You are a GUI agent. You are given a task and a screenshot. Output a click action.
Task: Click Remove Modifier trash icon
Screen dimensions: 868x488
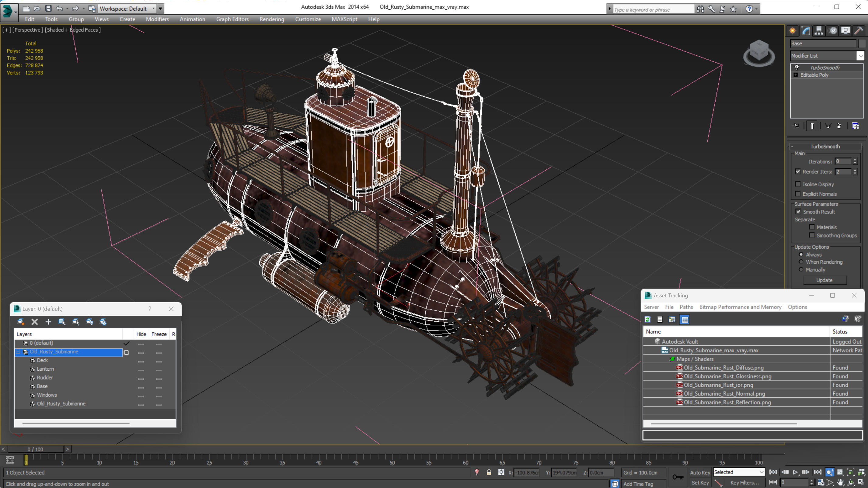[839, 126]
